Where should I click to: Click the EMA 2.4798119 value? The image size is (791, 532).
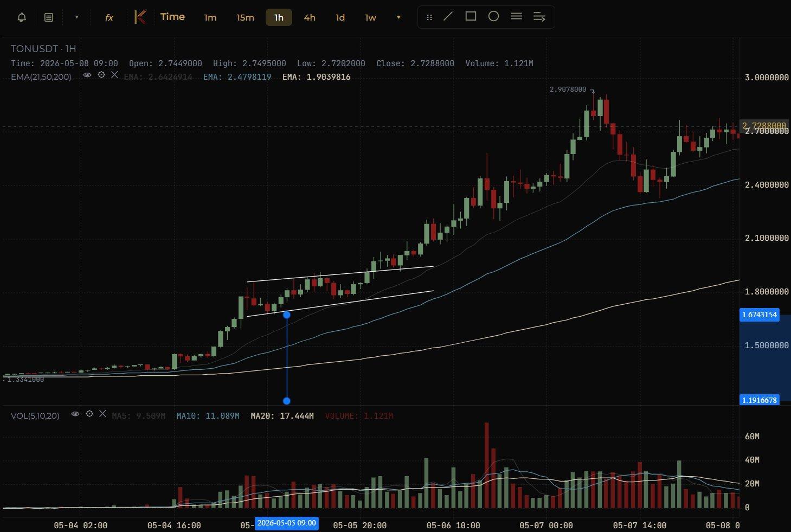click(x=237, y=77)
